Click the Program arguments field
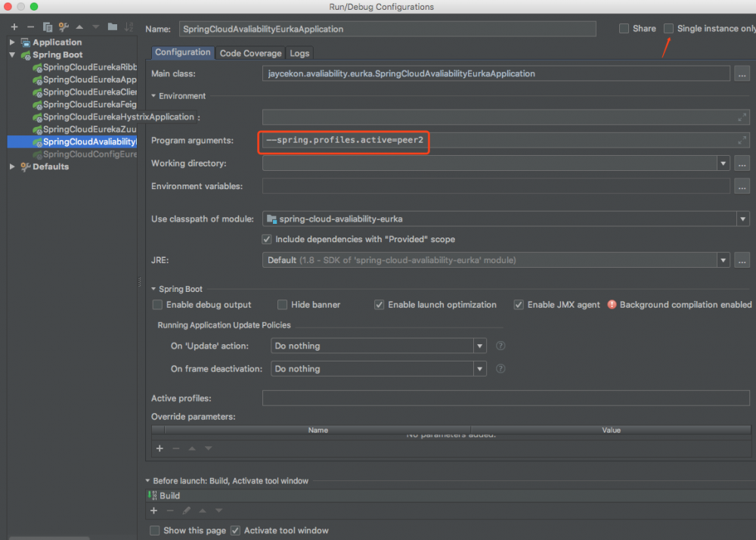The height and width of the screenshot is (540, 756). point(506,141)
